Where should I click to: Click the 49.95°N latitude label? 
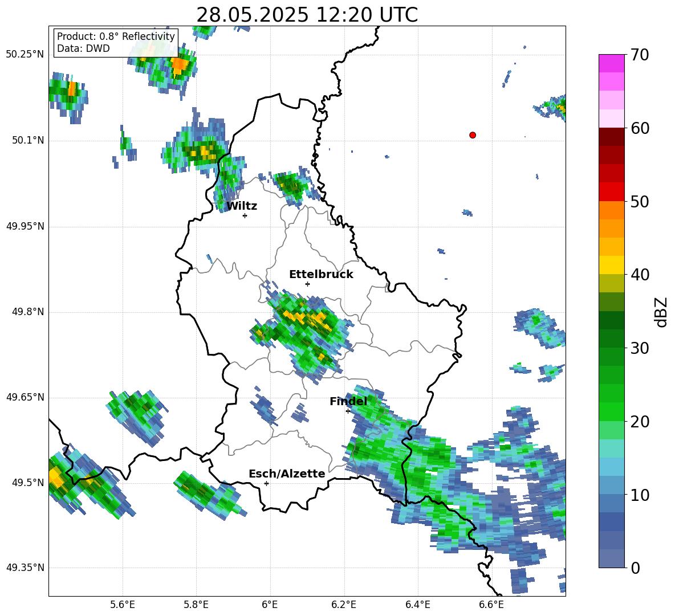click(25, 226)
